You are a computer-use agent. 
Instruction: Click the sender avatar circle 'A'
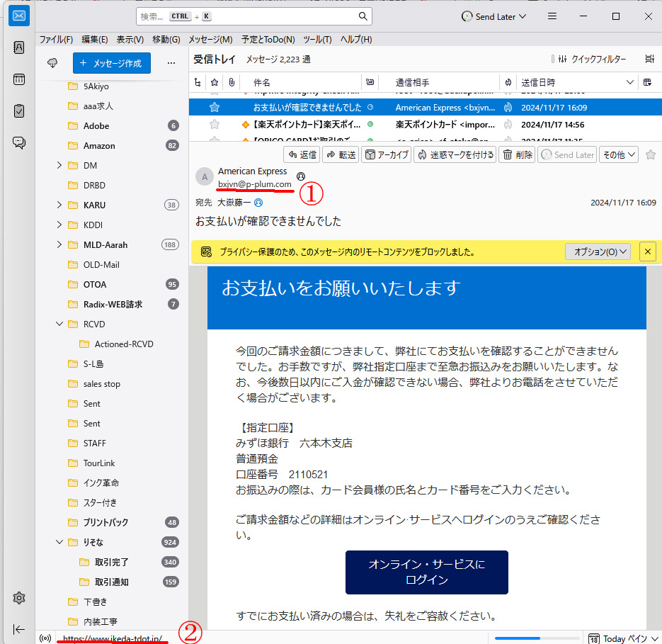pos(205,176)
